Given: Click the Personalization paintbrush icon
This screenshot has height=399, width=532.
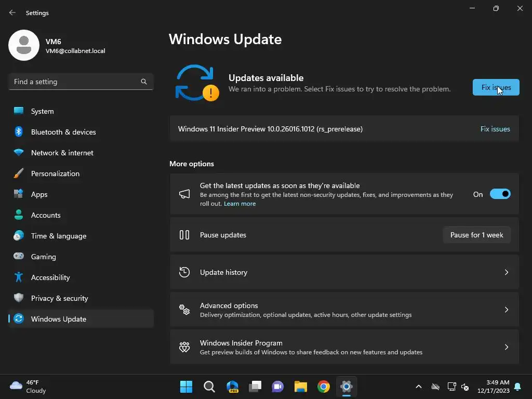Looking at the screenshot, I should [19, 174].
